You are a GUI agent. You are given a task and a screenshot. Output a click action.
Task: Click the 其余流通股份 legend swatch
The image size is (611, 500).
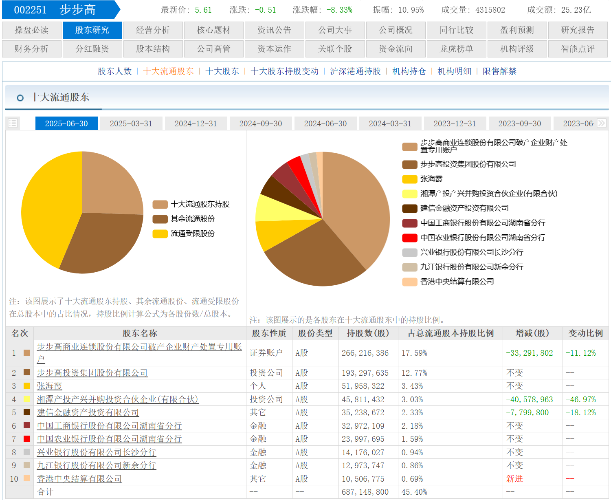[160, 219]
